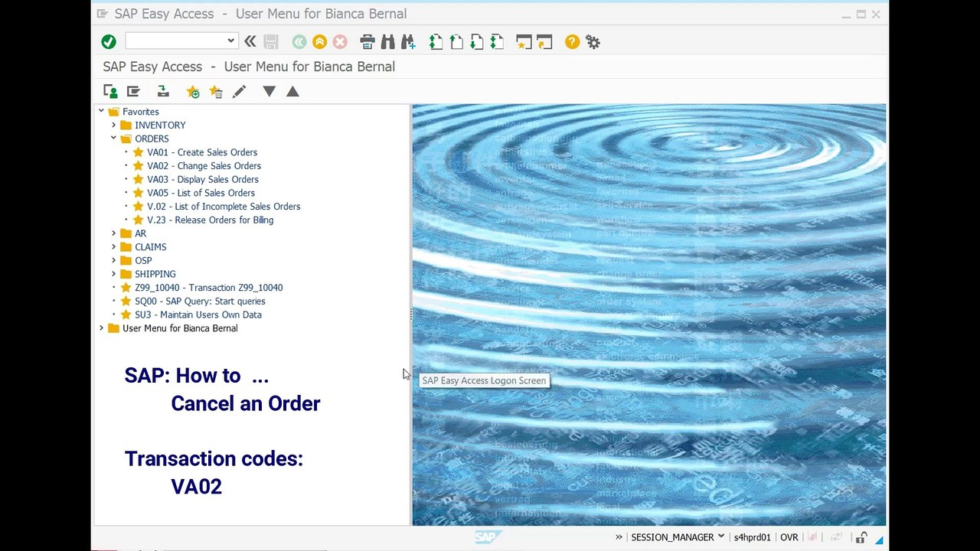Select VA05 - List of Sales Orders

click(201, 193)
